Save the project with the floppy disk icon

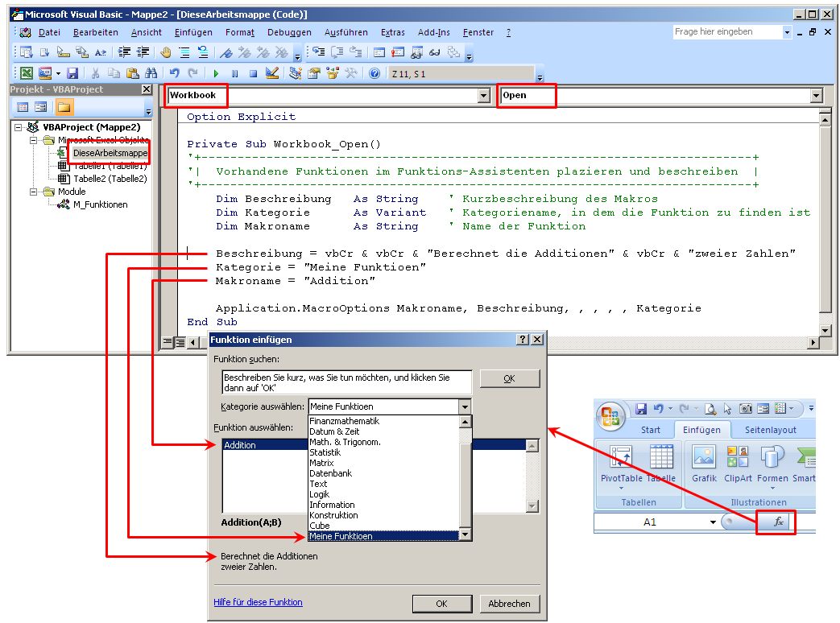pos(72,73)
